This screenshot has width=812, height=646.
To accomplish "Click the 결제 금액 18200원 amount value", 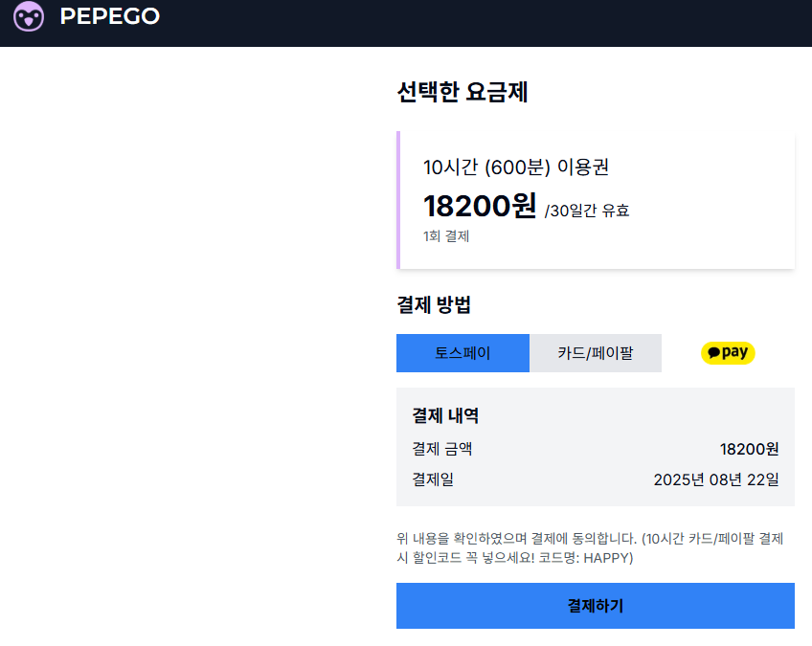I will [x=750, y=449].
